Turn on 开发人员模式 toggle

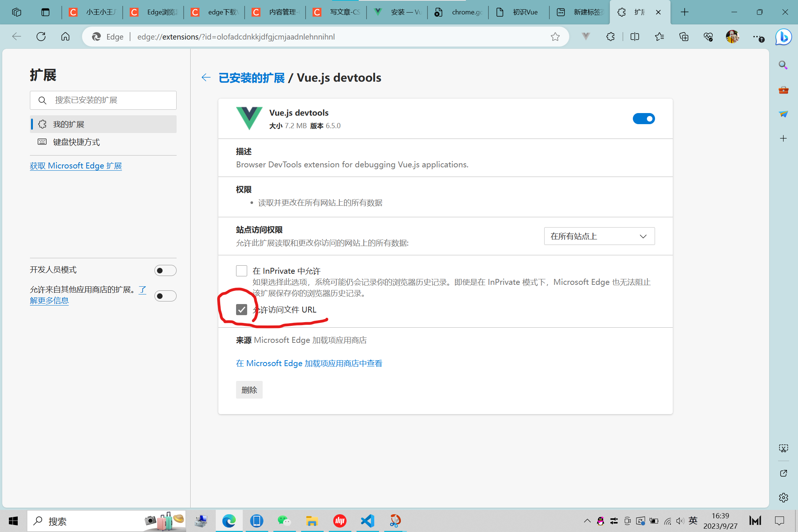165,270
